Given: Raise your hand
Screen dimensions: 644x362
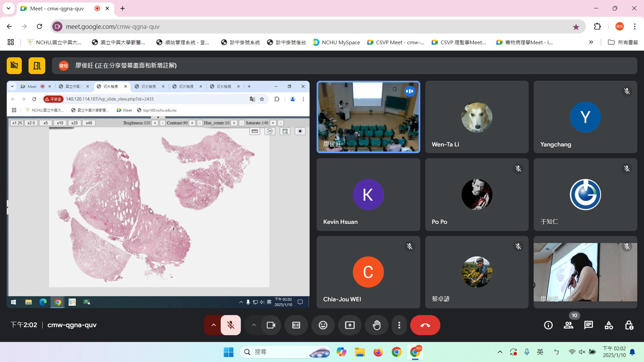Looking at the screenshot, I should point(376,325).
